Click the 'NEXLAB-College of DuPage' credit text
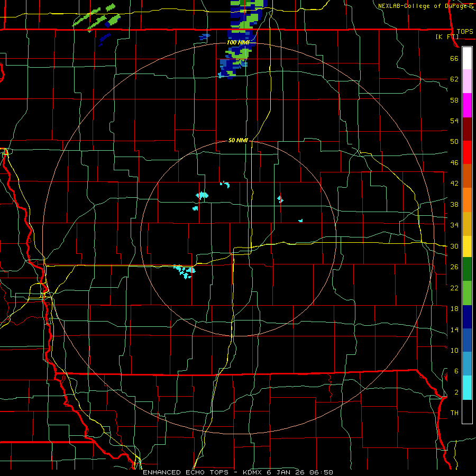Image resolution: width=476 pixels, height=476 pixels. [x=422, y=6]
